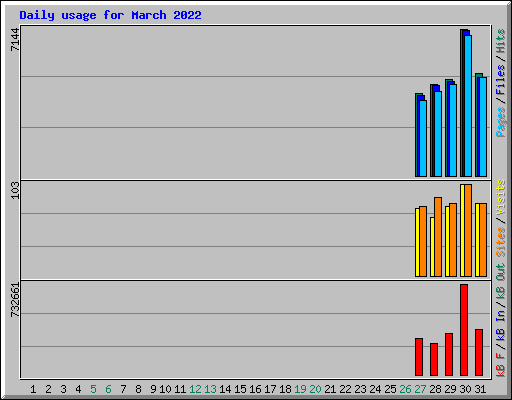Click day 23 on the x-axis
This screenshot has height=400, width=512.
click(360, 389)
